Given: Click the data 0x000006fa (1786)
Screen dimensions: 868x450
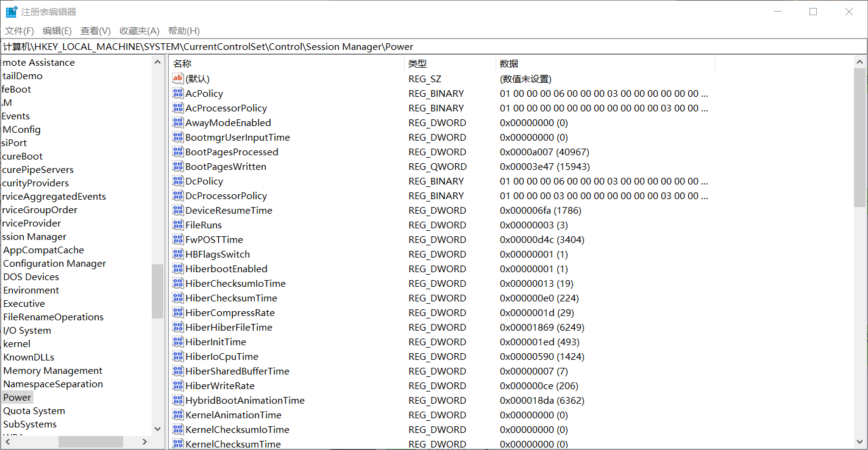Looking at the screenshot, I should click(541, 210).
